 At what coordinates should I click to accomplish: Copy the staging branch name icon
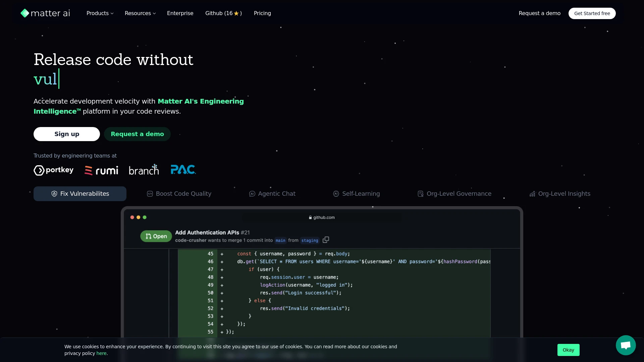tap(325, 240)
